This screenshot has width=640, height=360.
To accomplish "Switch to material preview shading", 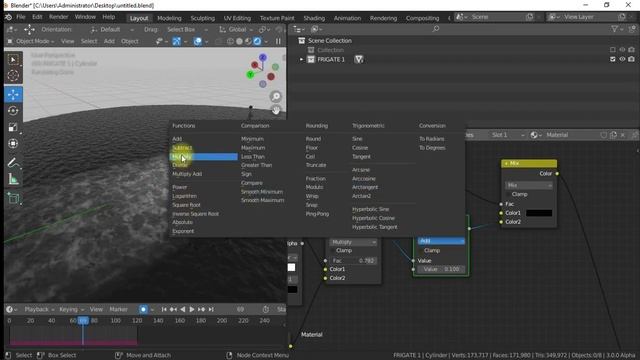I will (248, 41).
